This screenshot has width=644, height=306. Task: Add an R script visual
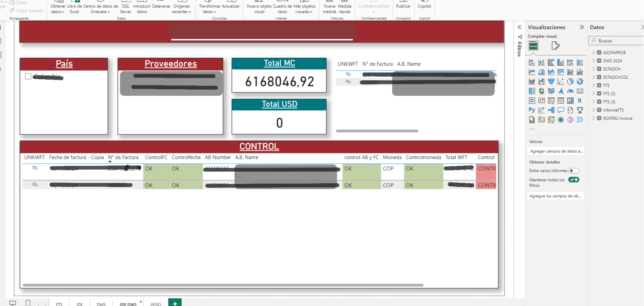coord(580,101)
